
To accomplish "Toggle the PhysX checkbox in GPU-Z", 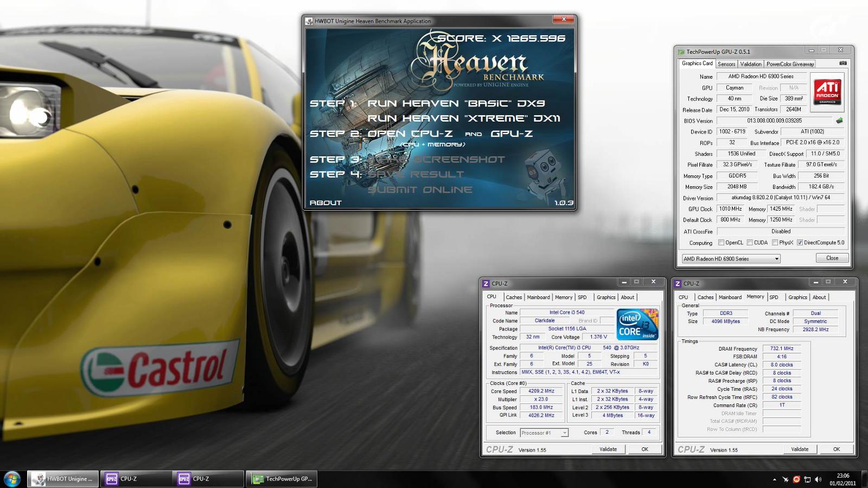I will pyautogui.click(x=775, y=243).
